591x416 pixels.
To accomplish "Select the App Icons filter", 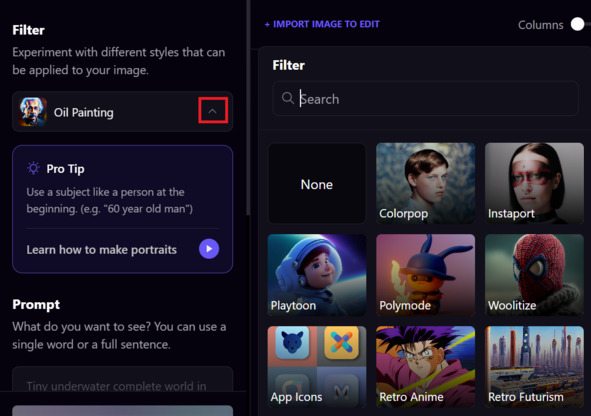I will (317, 367).
